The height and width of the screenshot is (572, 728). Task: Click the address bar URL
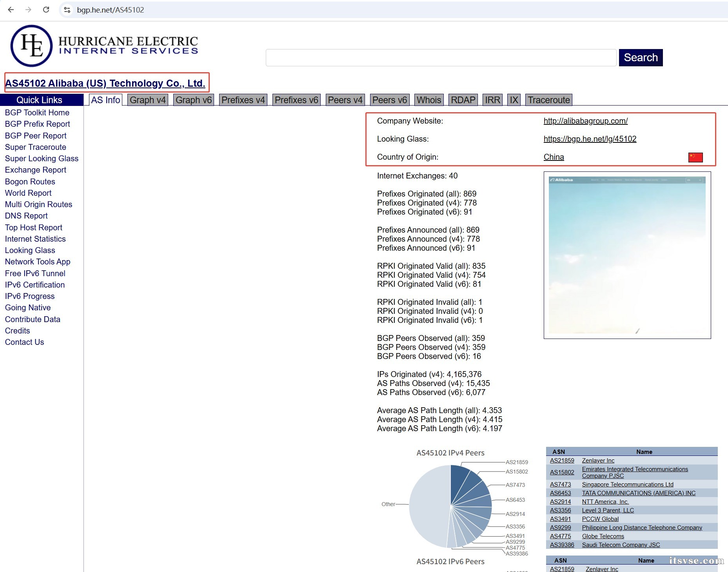click(111, 10)
